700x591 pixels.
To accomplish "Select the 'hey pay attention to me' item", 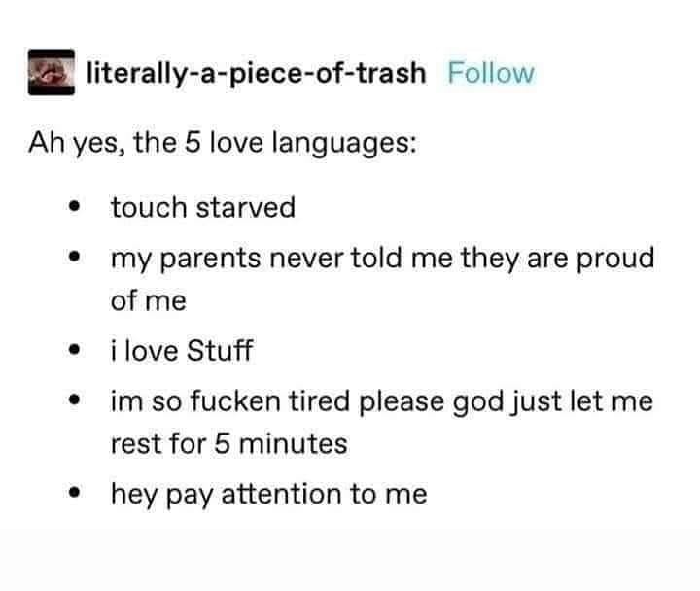I will (267, 494).
